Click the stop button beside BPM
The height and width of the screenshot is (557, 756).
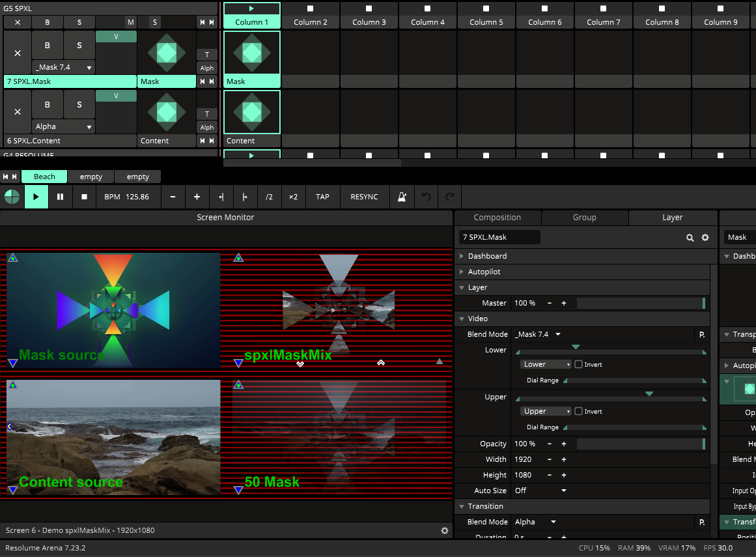tap(85, 197)
